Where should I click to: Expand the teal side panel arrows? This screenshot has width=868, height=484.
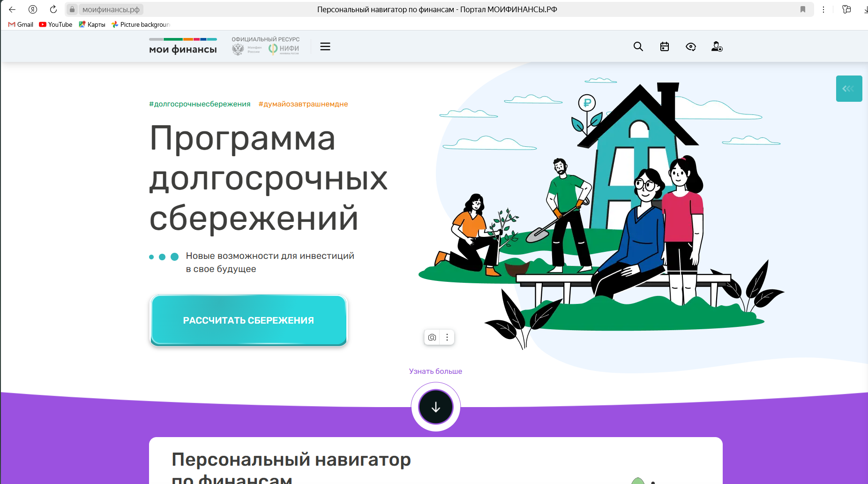point(848,89)
